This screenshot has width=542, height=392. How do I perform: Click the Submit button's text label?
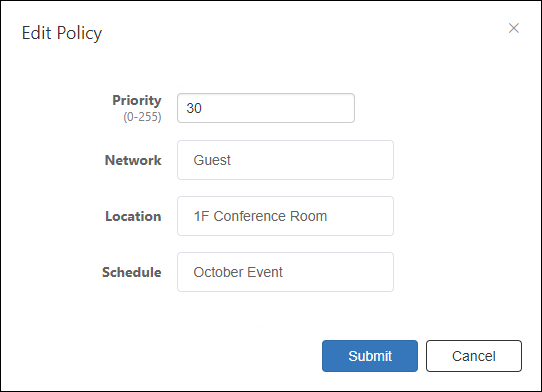click(370, 356)
